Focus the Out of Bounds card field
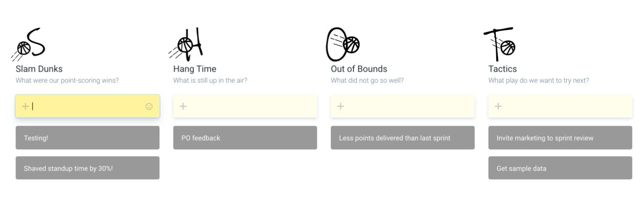Screen dimensions: 644x208 pos(408,106)
